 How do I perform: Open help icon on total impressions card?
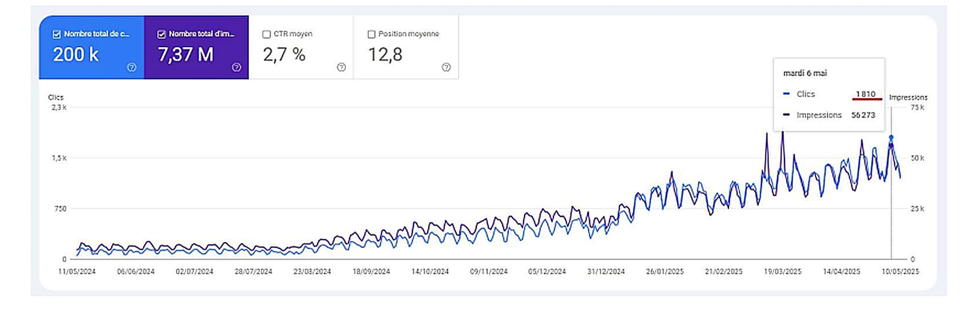[x=236, y=67]
